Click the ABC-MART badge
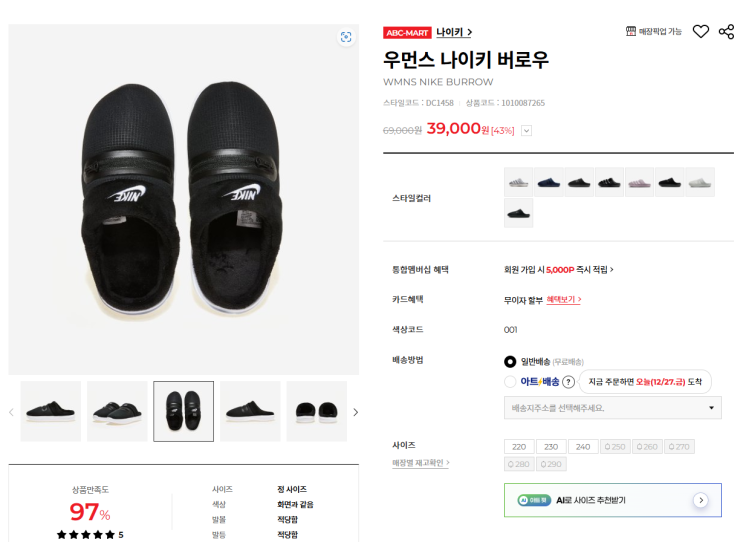743x542 pixels. (407, 33)
